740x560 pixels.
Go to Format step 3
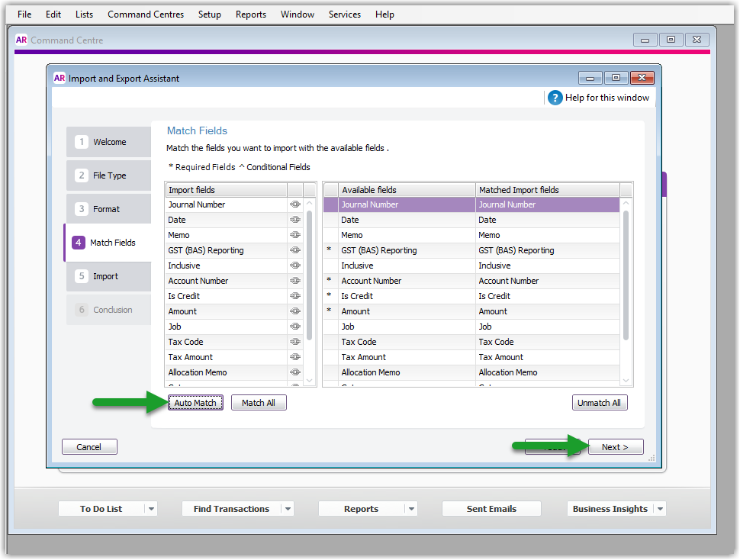pos(108,208)
